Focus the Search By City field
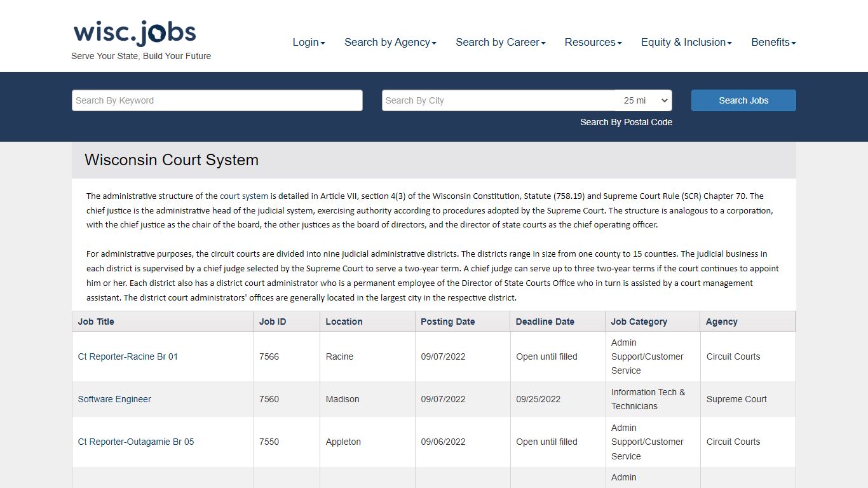This screenshot has width=868, height=488. tap(499, 100)
